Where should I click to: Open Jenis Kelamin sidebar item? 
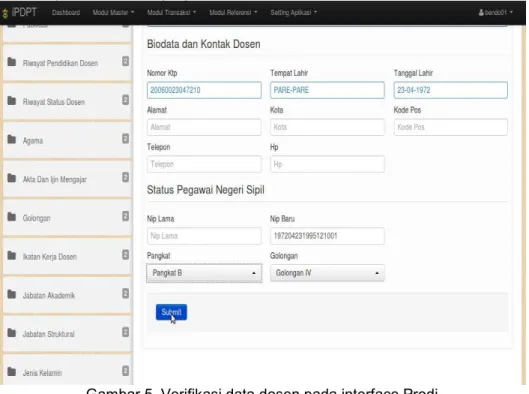tap(42, 373)
